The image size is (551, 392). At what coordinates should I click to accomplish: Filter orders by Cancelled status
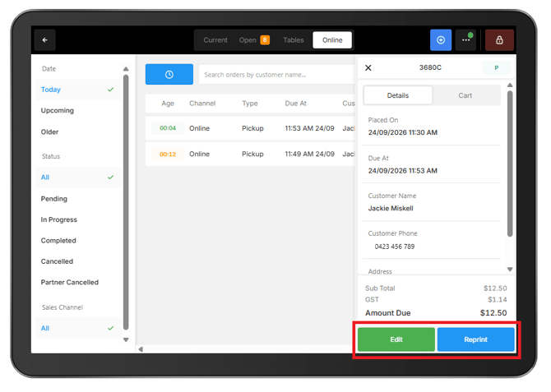pos(78,261)
